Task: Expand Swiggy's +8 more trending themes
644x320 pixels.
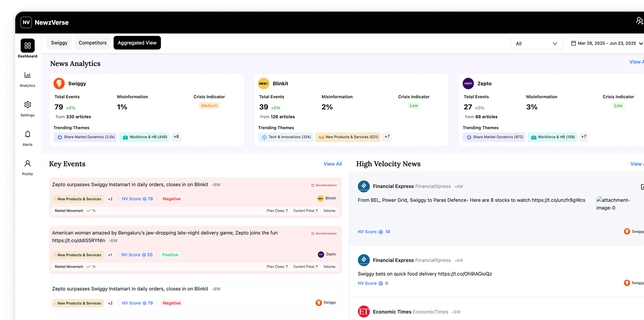Action: coord(176,137)
